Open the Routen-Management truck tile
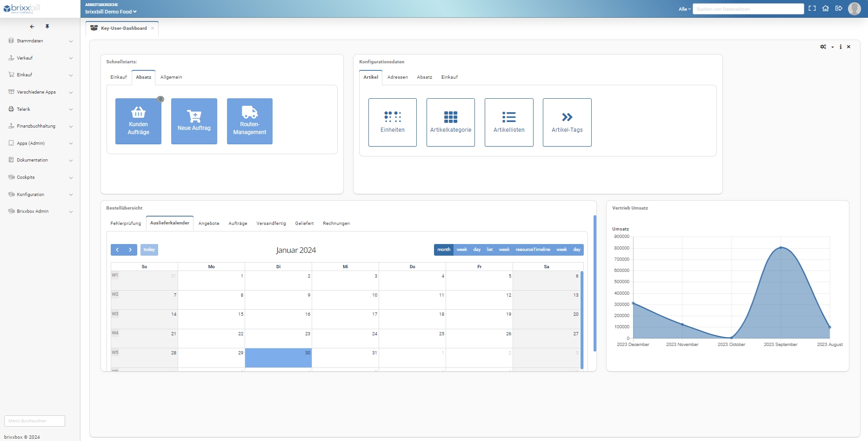Viewport: 868px width, 441px height. [250, 121]
